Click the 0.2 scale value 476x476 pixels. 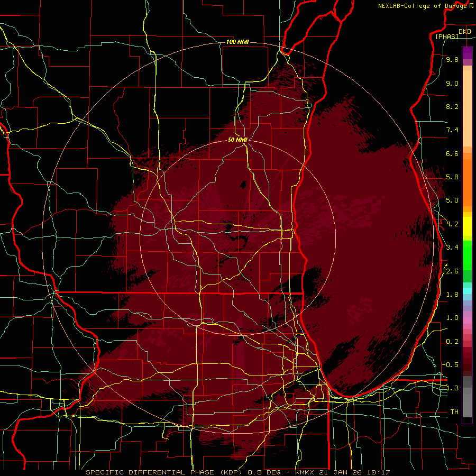point(452,342)
